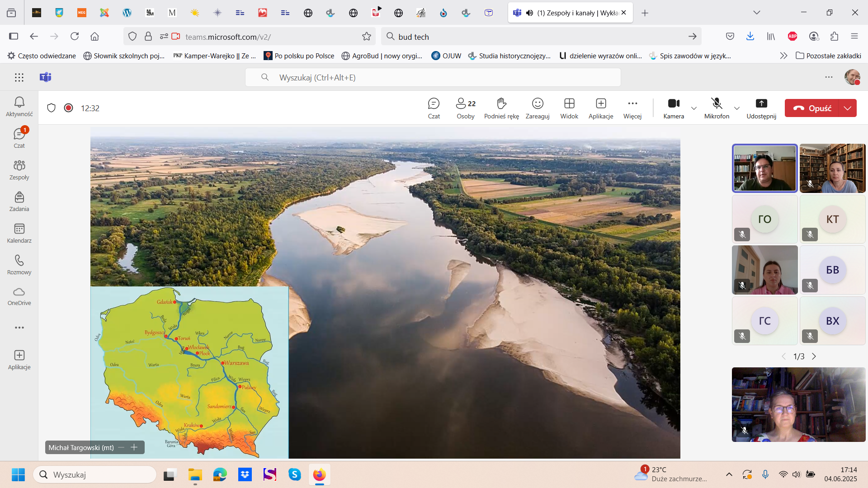Go to previous participants page
The image size is (868, 488).
[x=784, y=357]
